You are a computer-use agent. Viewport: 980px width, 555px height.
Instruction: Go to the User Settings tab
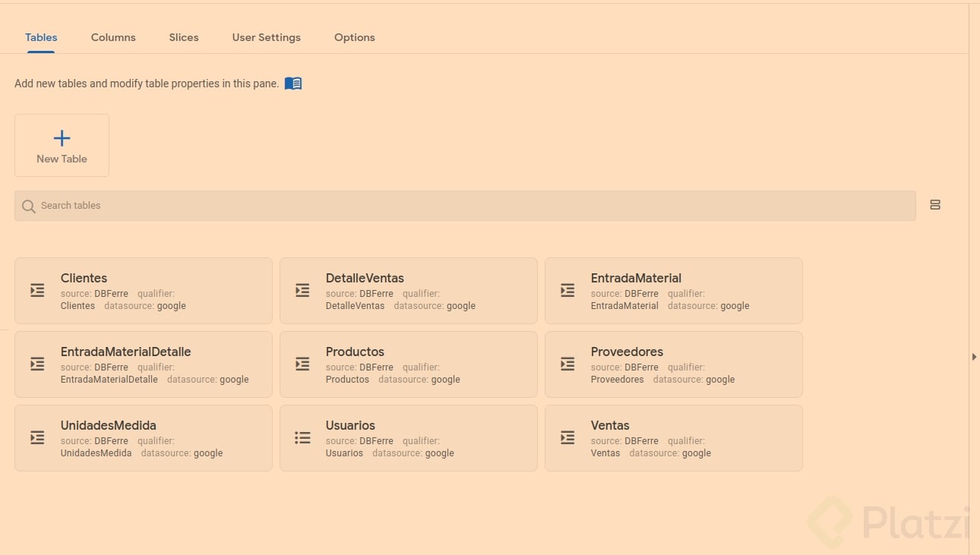pos(267,37)
